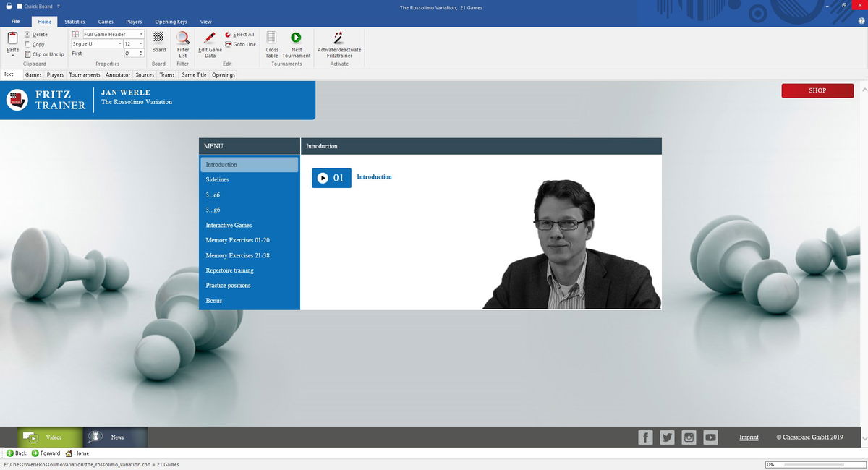This screenshot has height=470, width=868.
Task: Click the red SHOP button
Action: pyautogui.click(x=817, y=90)
